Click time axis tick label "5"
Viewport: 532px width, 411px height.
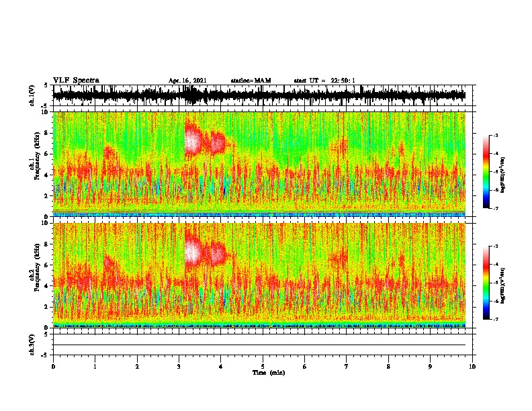click(x=263, y=367)
